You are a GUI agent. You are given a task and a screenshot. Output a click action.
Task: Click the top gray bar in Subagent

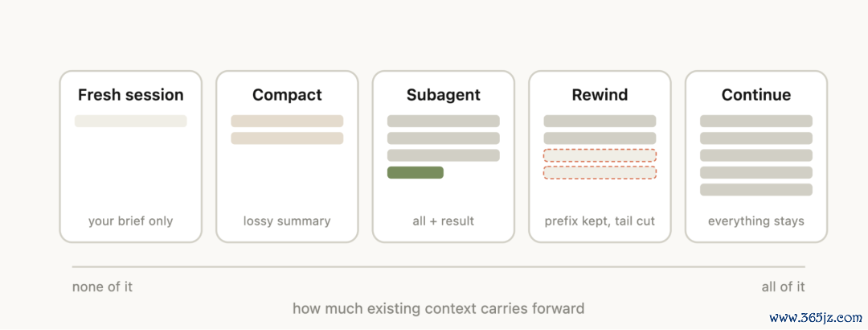(x=444, y=121)
